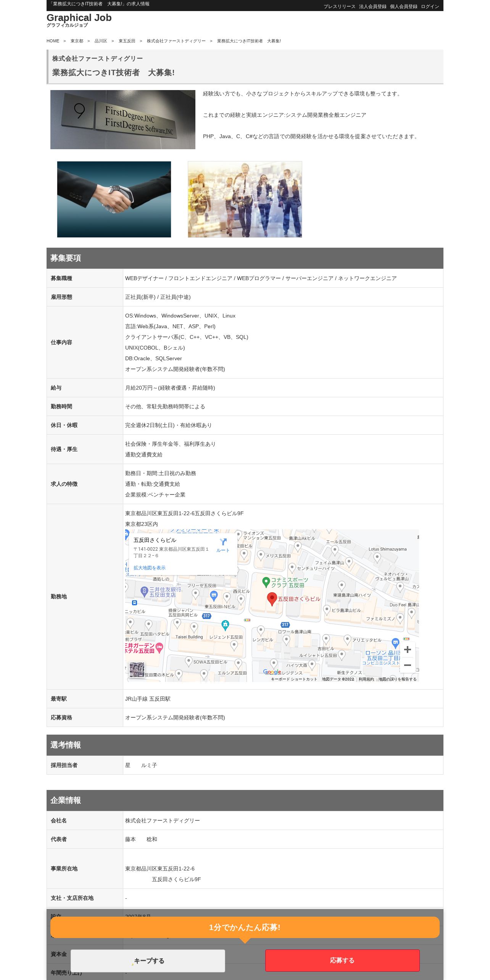Click the 月給20万円～ salary text

[170, 388]
